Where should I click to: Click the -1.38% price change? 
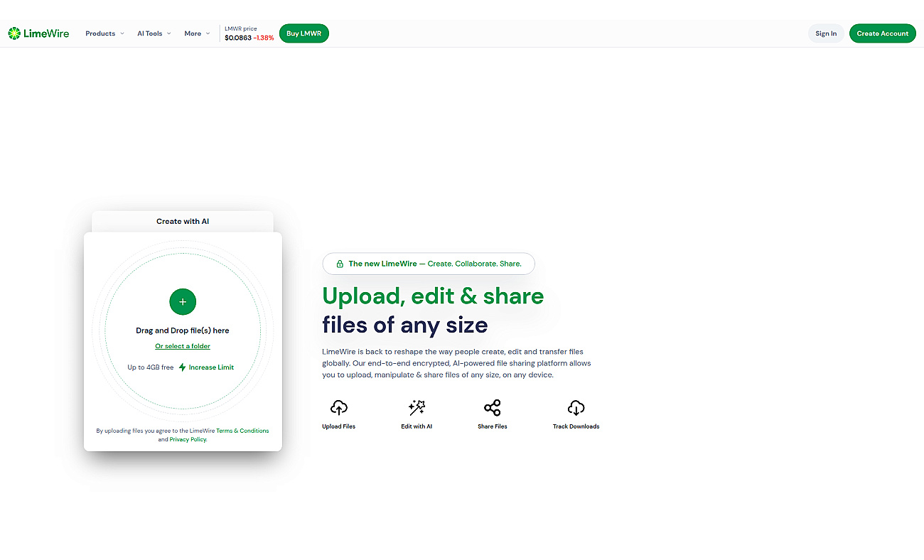(264, 38)
